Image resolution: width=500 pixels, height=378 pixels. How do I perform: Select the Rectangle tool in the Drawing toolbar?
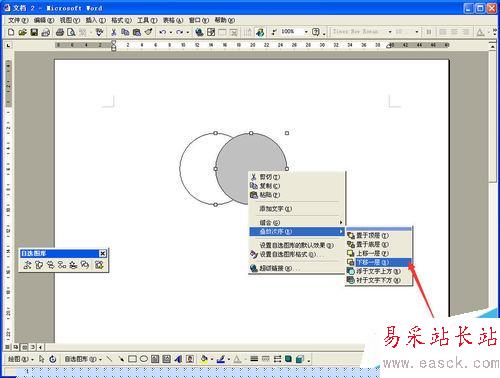[132, 359]
